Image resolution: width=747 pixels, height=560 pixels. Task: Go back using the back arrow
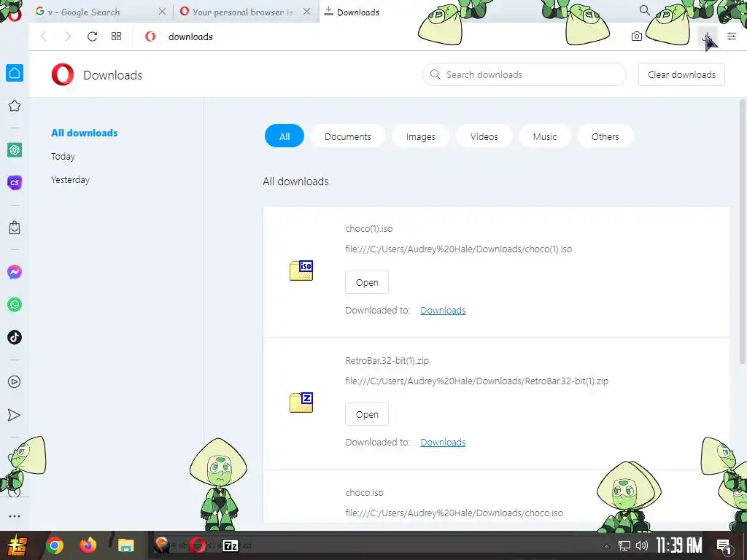44,36
